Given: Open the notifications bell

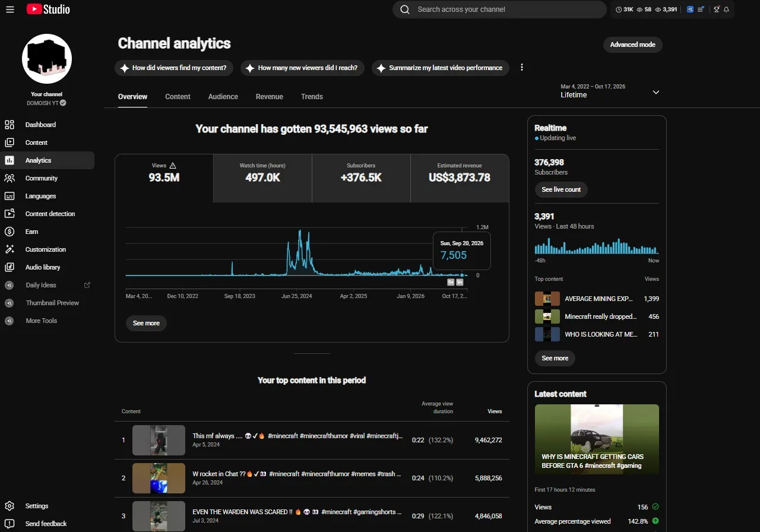Looking at the screenshot, I should tap(726, 9).
